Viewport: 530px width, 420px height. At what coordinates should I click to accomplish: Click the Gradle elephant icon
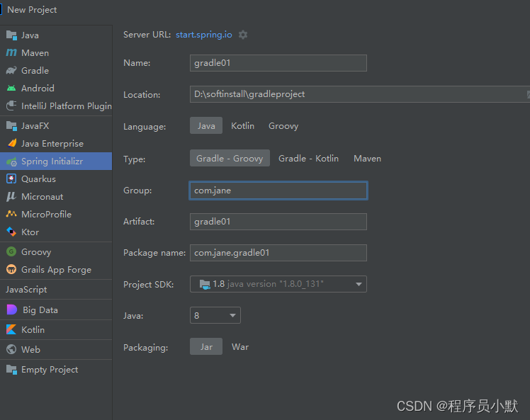click(x=11, y=70)
